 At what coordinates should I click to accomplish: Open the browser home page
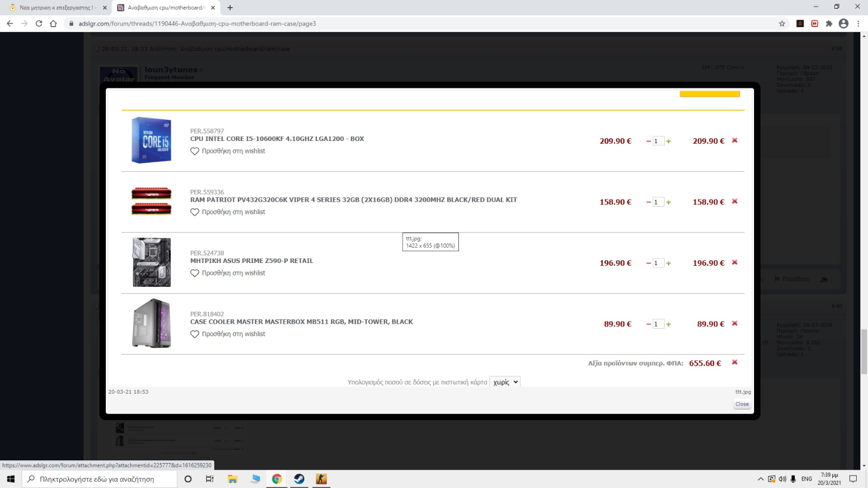click(53, 23)
